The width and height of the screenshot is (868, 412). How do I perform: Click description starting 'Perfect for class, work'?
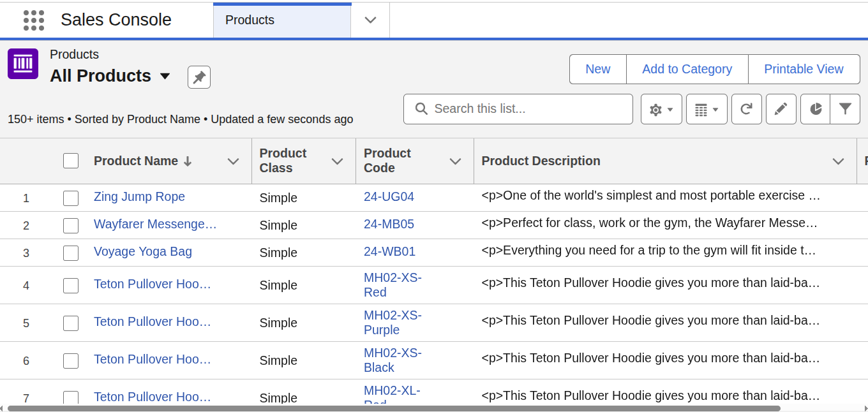[649, 223]
